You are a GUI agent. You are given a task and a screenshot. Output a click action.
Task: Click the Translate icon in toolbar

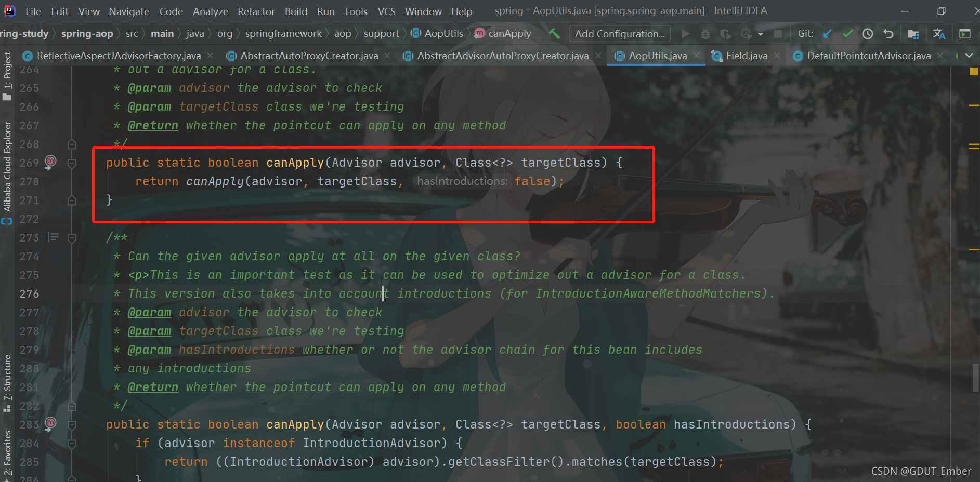coord(939,34)
